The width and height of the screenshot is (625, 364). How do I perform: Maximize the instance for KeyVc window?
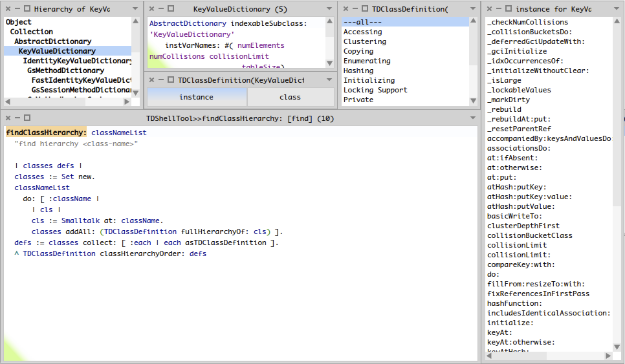(x=509, y=8)
